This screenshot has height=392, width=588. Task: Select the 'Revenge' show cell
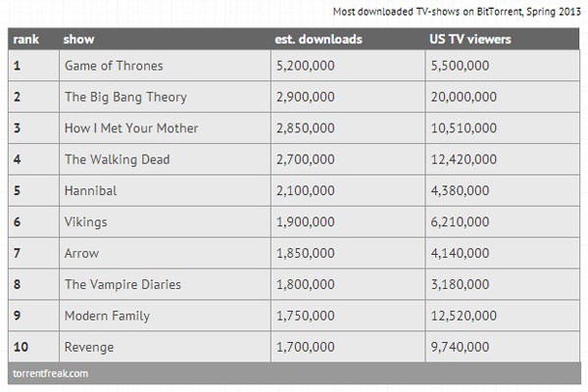[89, 348]
